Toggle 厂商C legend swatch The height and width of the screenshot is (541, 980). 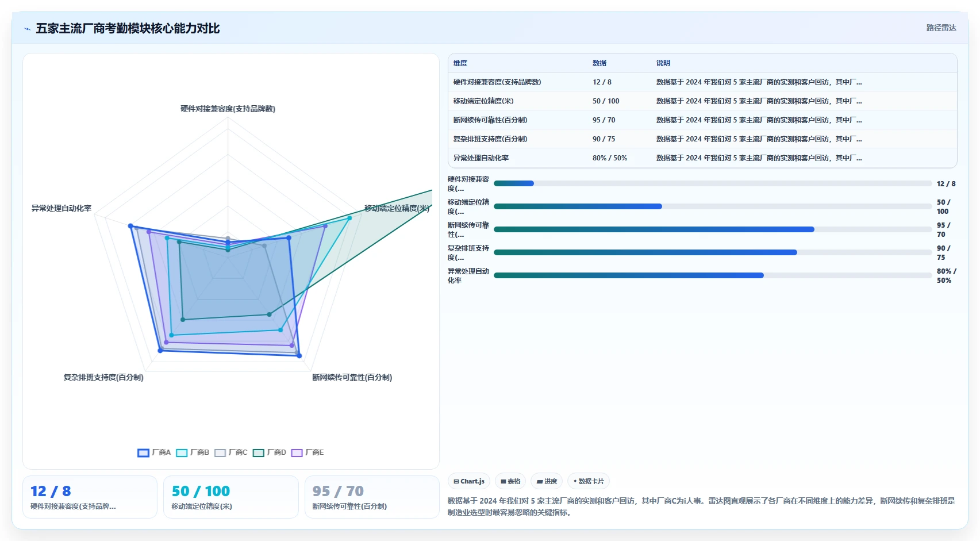(x=220, y=452)
